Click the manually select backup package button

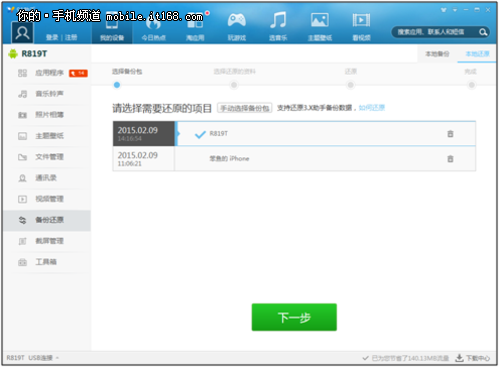245,108
